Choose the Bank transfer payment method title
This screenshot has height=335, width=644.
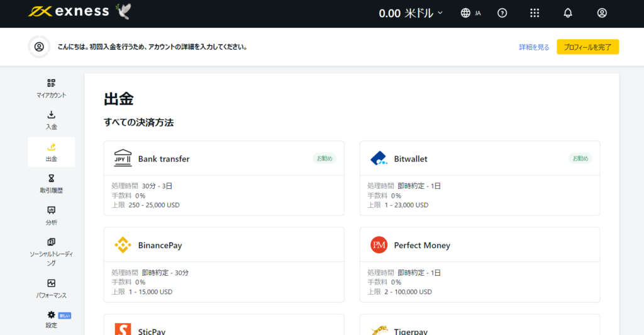point(164,159)
